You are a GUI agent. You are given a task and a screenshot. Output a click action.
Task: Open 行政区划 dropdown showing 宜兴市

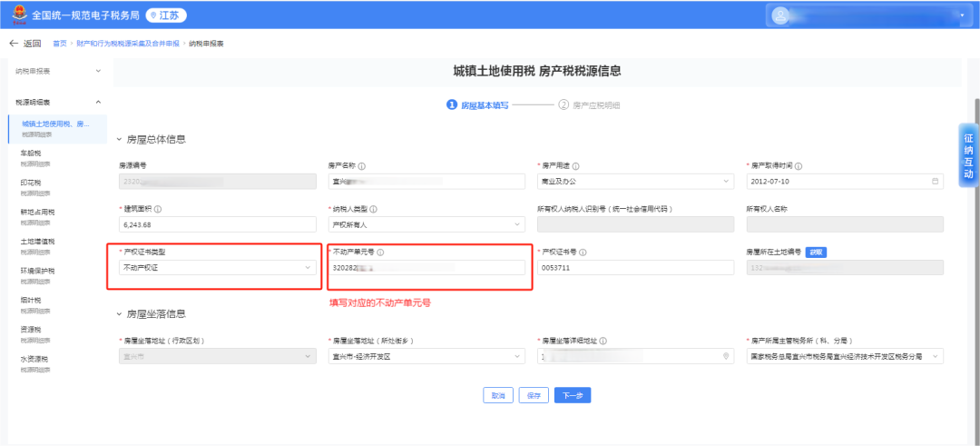(x=217, y=356)
